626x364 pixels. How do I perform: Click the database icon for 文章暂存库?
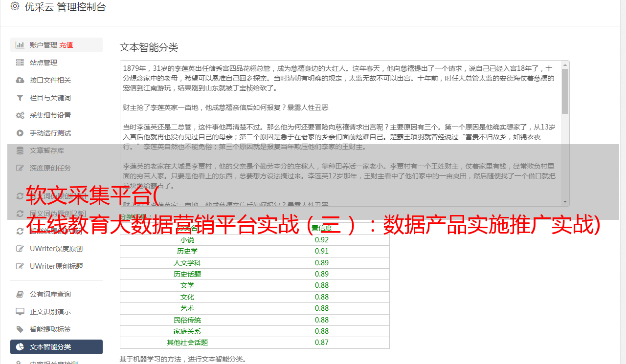tap(20, 150)
